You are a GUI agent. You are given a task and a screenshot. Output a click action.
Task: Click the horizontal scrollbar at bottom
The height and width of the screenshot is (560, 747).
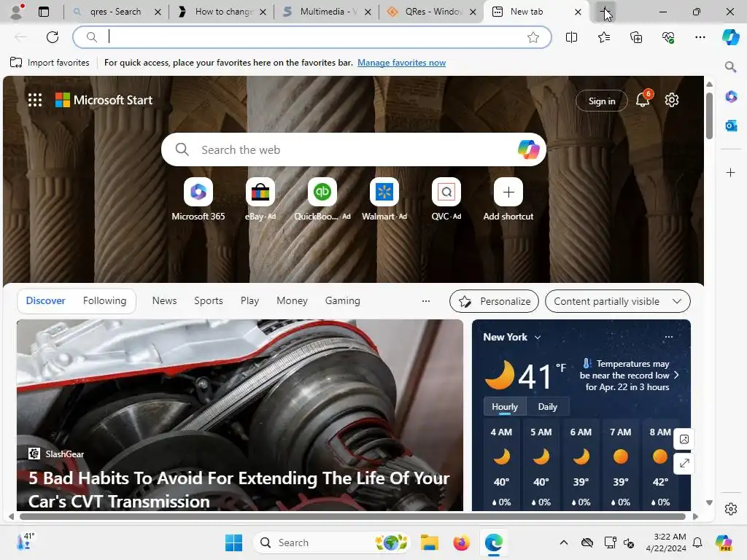tap(352, 517)
